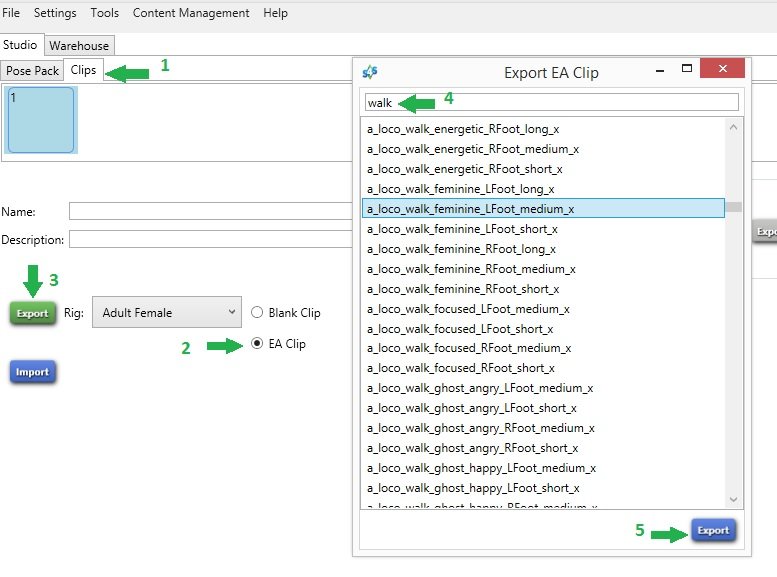Select a_loco_walk_energetic_RFoot_long_x
Screen dimensions: 777x577
pyautogui.click(x=543, y=129)
